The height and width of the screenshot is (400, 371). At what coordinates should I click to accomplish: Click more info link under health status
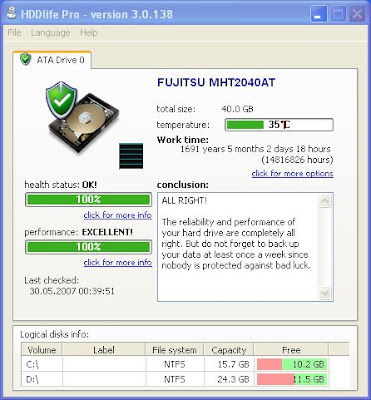(118, 215)
